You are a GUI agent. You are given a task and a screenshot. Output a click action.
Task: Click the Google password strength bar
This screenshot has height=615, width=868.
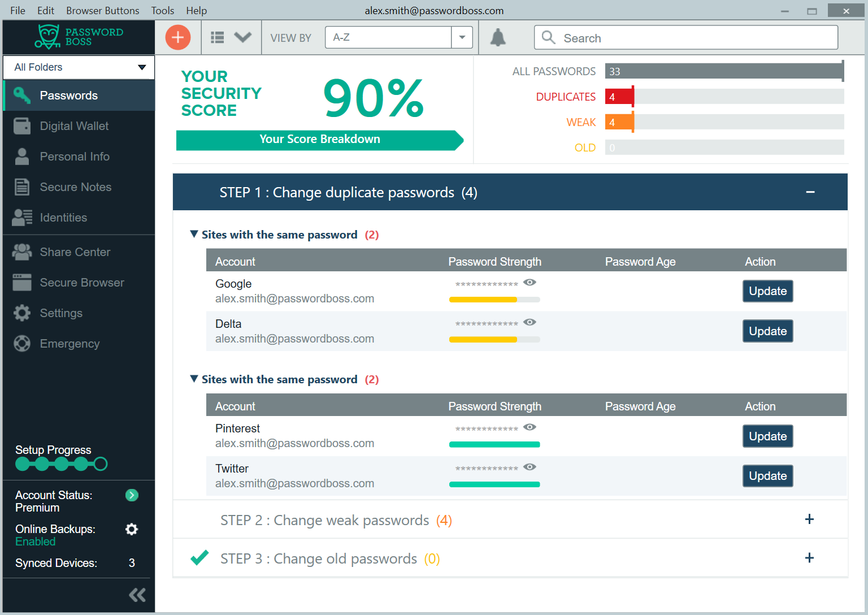coord(494,300)
